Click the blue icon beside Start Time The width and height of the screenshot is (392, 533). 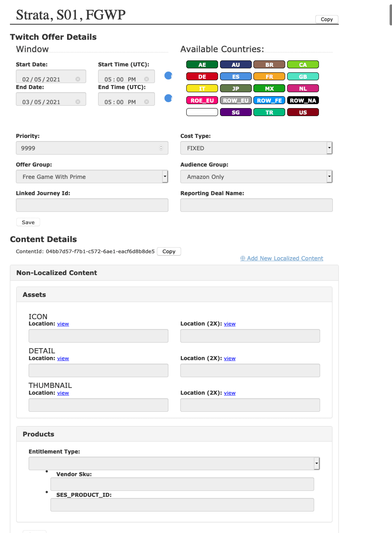click(x=168, y=76)
